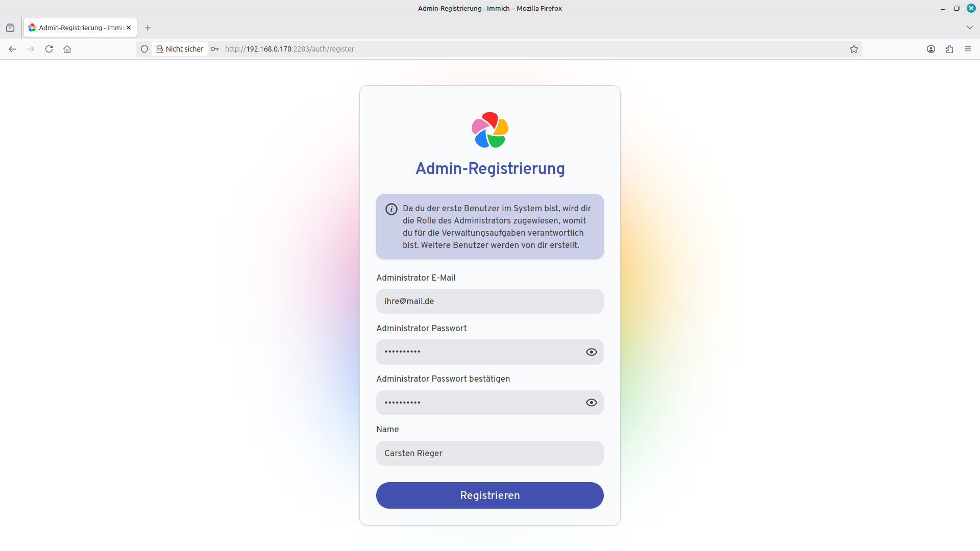Bookmark this page with the star icon

coord(854,49)
